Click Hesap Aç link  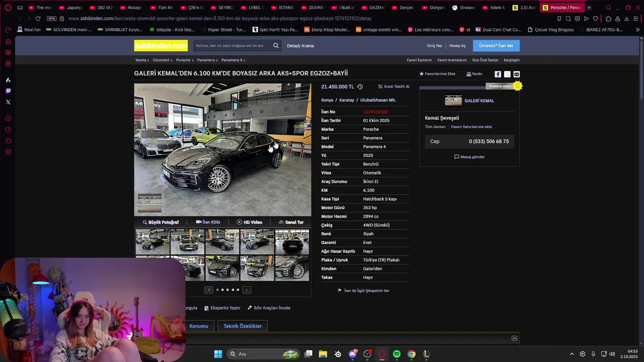click(x=457, y=46)
